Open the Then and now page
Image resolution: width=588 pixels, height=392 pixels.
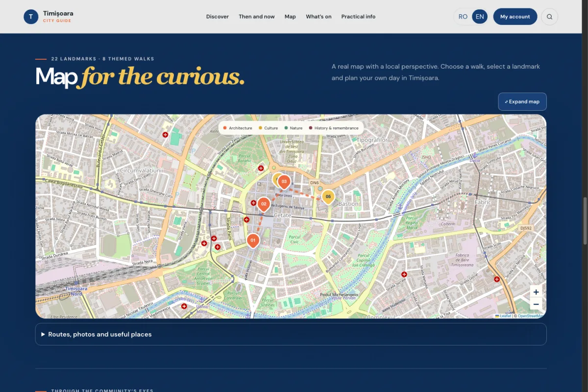(x=257, y=17)
